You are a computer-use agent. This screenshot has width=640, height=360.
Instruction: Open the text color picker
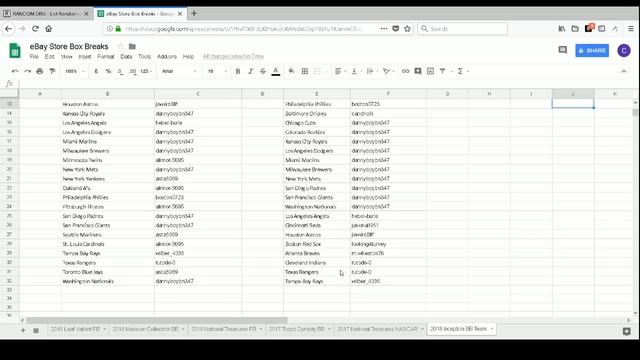tap(276, 71)
